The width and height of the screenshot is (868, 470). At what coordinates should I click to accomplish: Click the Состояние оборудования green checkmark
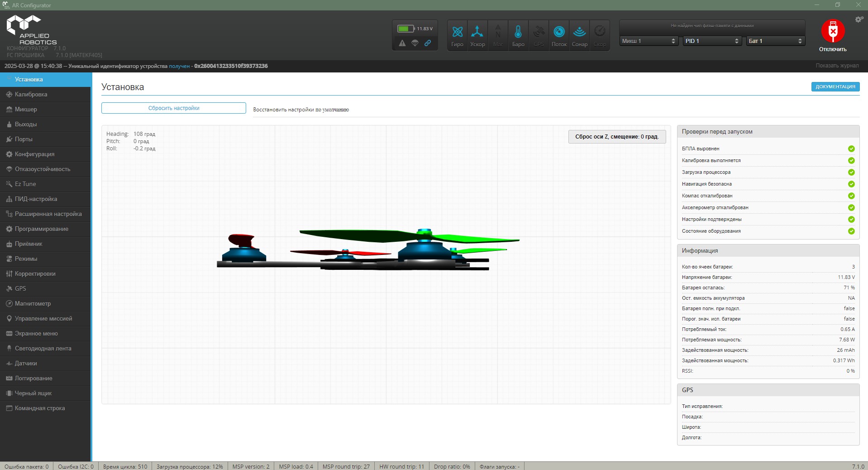click(x=851, y=231)
